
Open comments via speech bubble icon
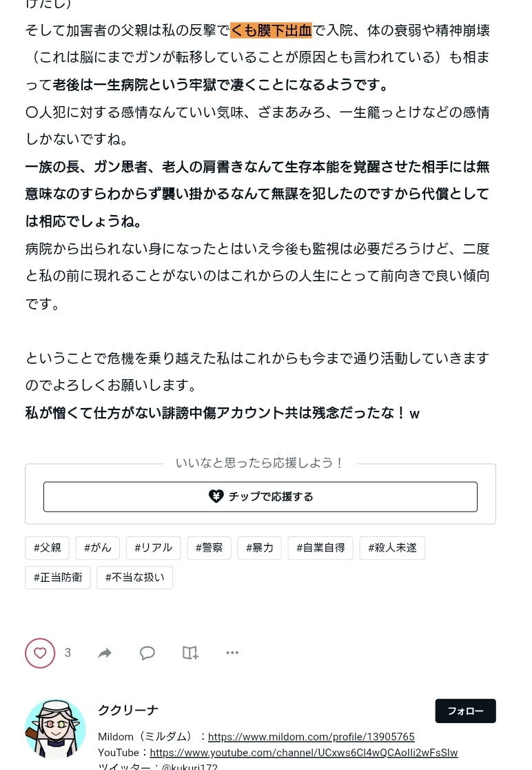tap(147, 653)
